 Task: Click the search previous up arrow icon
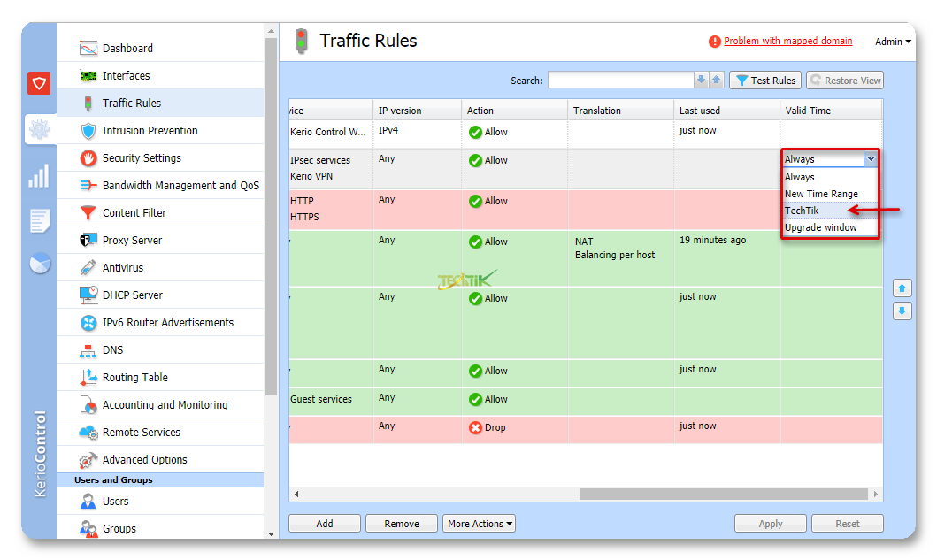[x=717, y=81]
